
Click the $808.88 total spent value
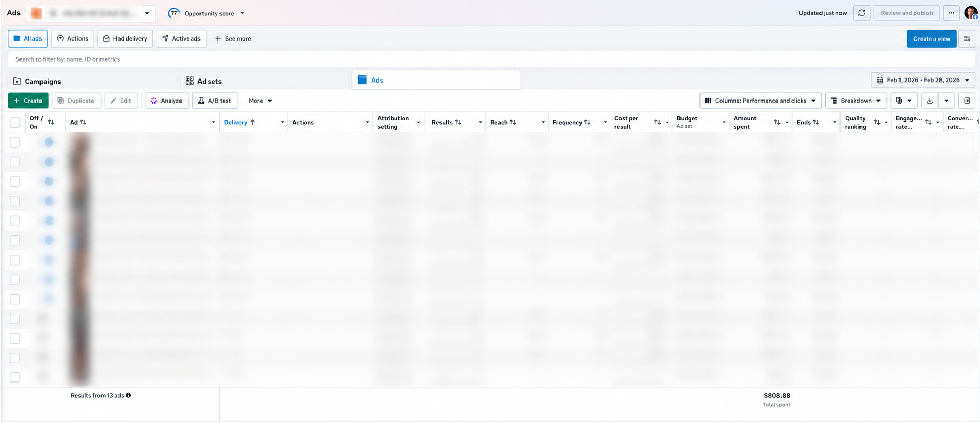click(x=776, y=396)
